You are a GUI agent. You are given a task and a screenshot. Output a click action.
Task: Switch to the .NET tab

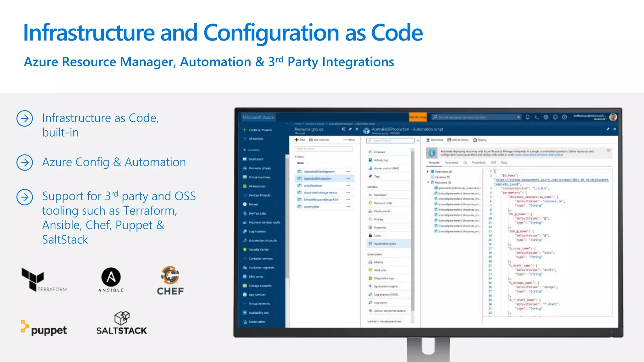493,163
